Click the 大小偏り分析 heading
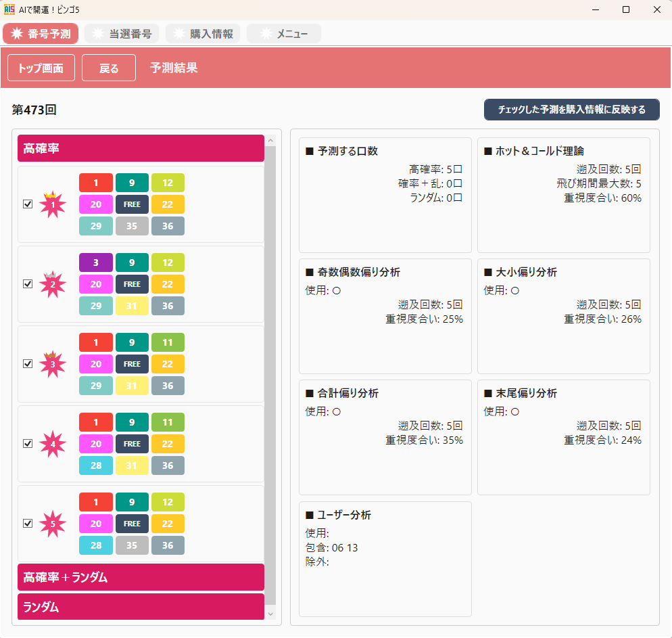Viewport: 672px width, 638px height. pyautogui.click(x=521, y=272)
